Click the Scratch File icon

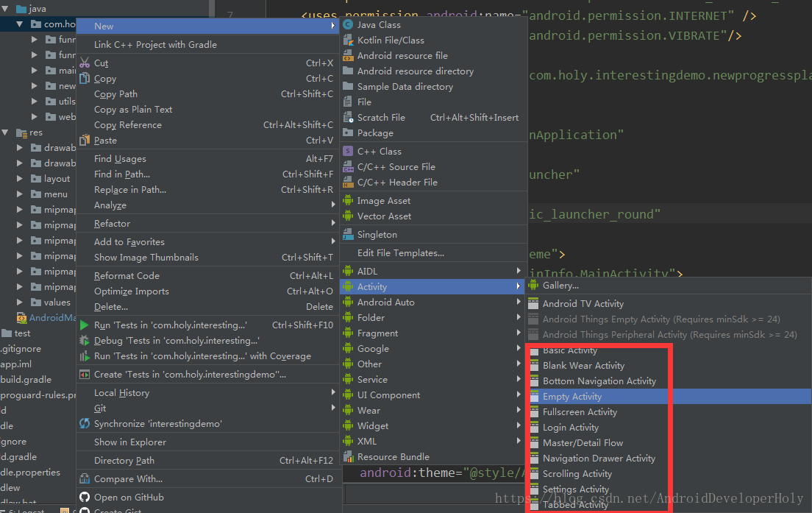tap(348, 118)
